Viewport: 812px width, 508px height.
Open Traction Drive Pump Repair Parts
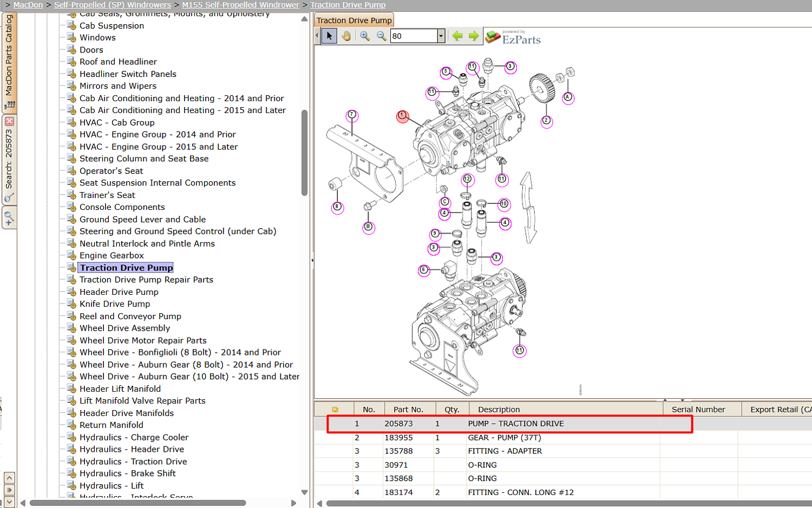(x=146, y=280)
